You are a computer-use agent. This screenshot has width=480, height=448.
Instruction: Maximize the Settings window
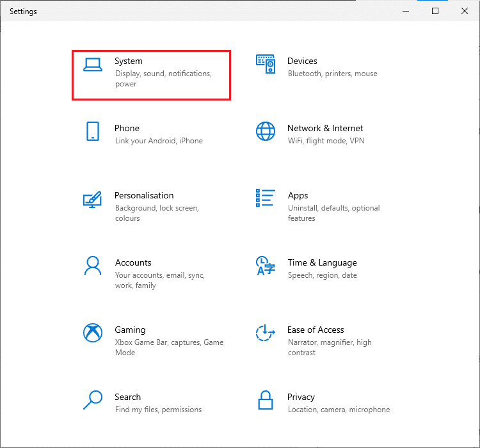[435, 11]
